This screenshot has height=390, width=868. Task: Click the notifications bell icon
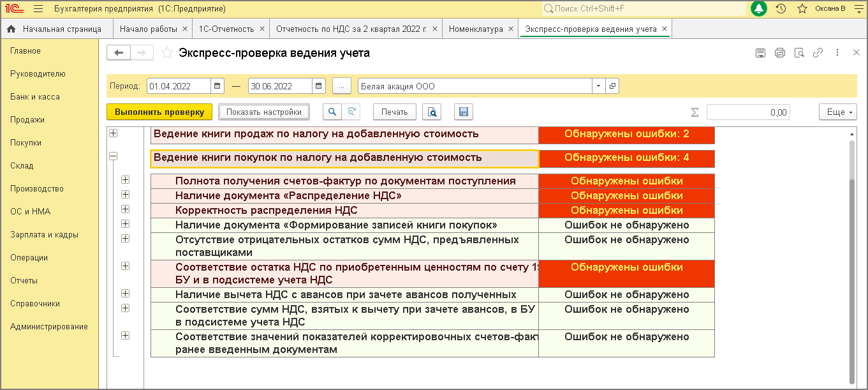[759, 9]
